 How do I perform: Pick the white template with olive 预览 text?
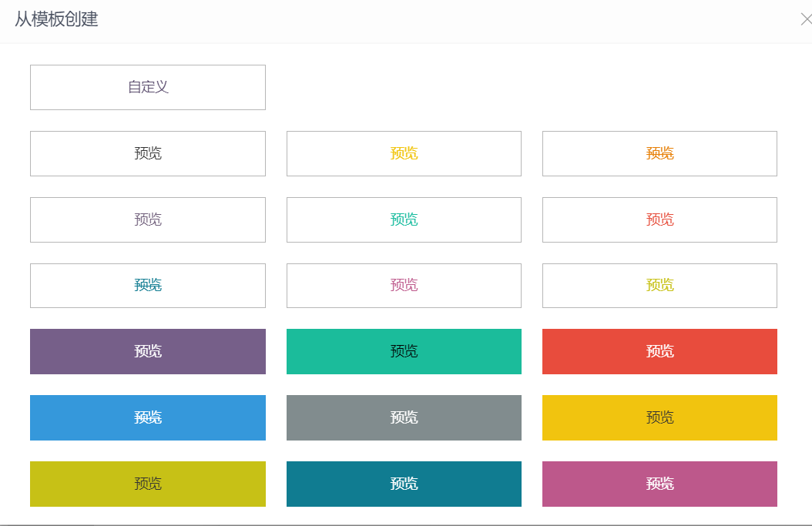point(659,285)
